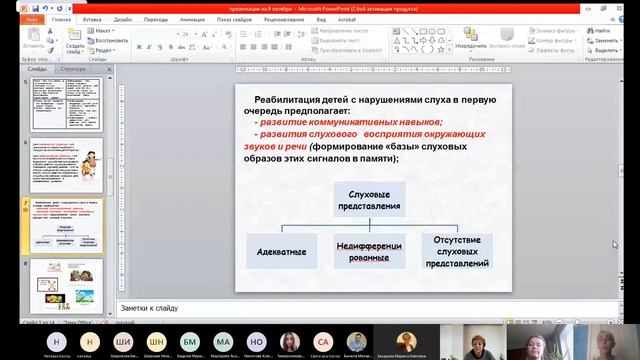Switch to the Дизайн ribbon tab

pos(122,19)
